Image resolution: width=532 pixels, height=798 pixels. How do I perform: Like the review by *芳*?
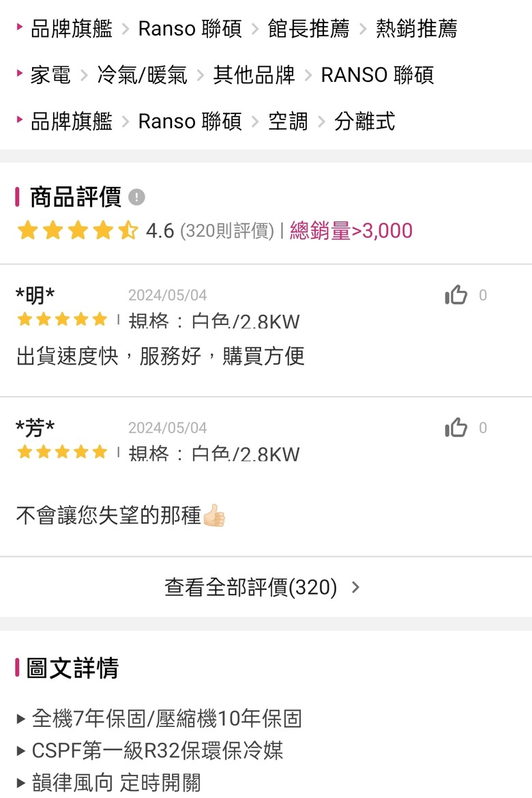[x=456, y=427]
